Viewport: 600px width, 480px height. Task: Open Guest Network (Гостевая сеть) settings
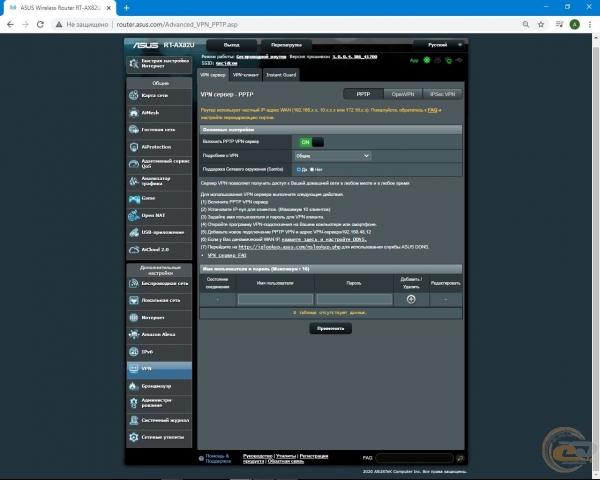pos(159,130)
